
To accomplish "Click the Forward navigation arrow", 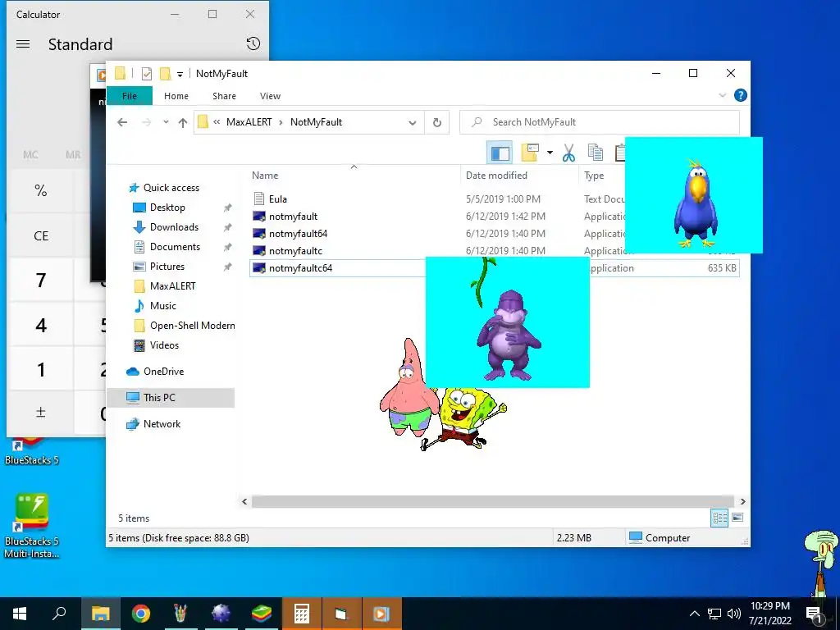I will pyautogui.click(x=146, y=122).
